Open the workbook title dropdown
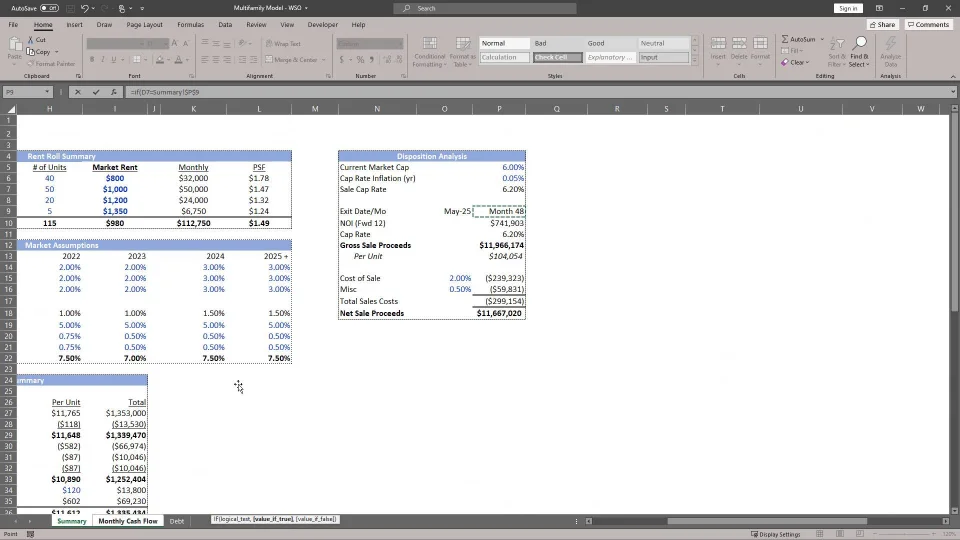The width and height of the screenshot is (960, 540). (x=306, y=9)
